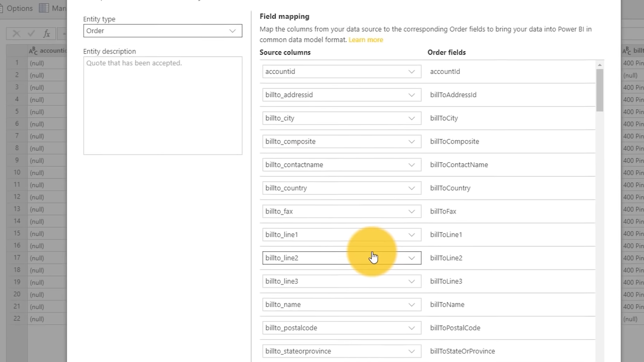The width and height of the screenshot is (644, 362).
Task: Open the billto_stateorprovince source column dropdown
Action: (x=342, y=352)
